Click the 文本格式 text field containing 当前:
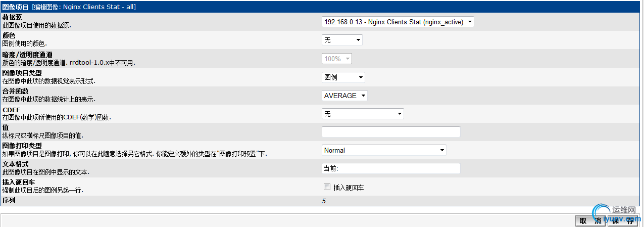The height and width of the screenshot is (227, 644). click(391, 168)
